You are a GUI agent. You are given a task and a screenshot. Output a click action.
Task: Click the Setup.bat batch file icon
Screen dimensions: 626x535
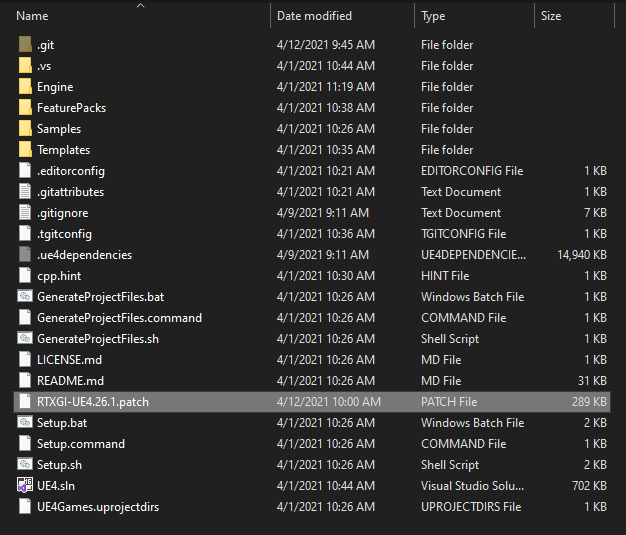pos(26,423)
